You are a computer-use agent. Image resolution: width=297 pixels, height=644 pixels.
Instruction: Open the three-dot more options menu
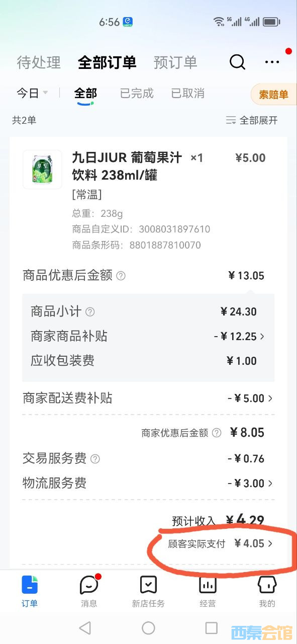pyautogui.click(x=272, y=62)
